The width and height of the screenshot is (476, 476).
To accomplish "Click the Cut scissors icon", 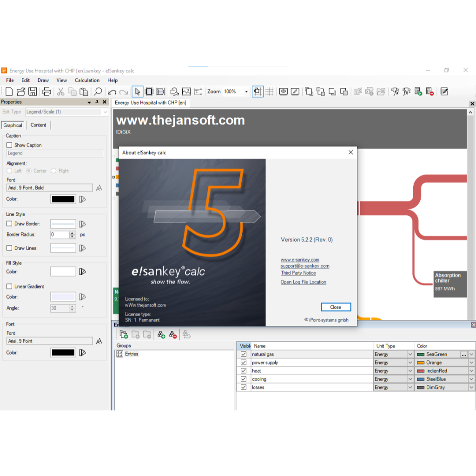I will (61, 92).
